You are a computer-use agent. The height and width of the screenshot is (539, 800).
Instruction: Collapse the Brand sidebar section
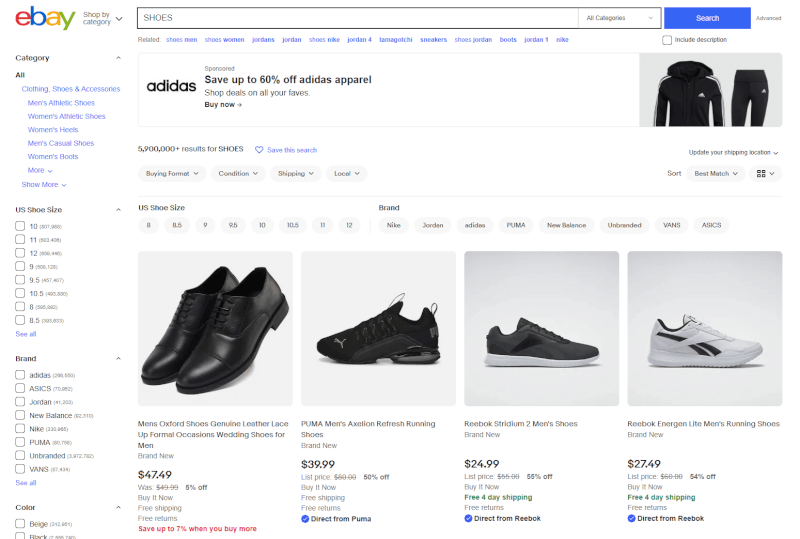click(118, 359)
